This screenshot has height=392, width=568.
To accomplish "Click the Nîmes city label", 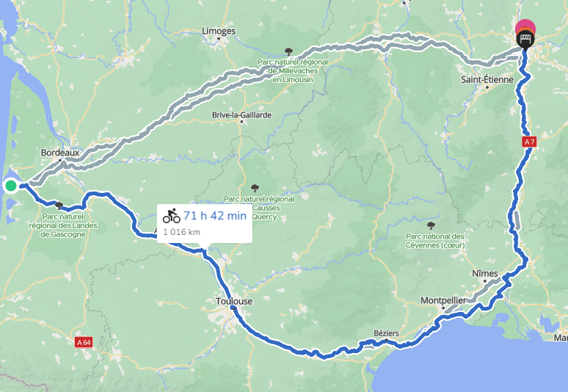I will (484, 274).
